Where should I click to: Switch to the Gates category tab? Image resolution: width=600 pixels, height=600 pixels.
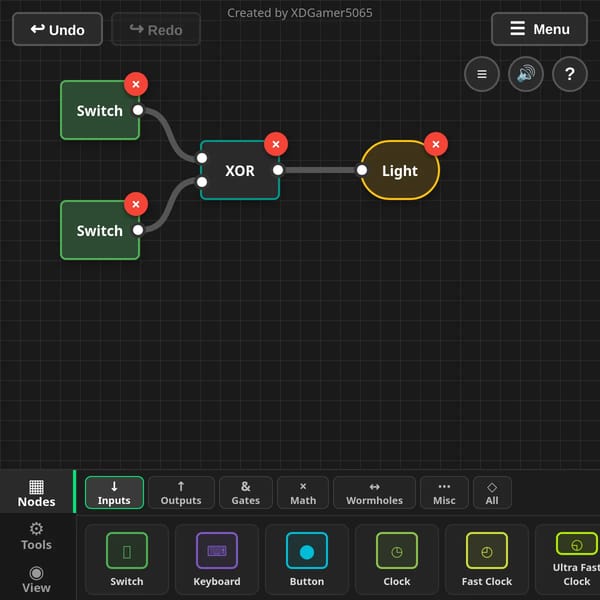[246, 493]
